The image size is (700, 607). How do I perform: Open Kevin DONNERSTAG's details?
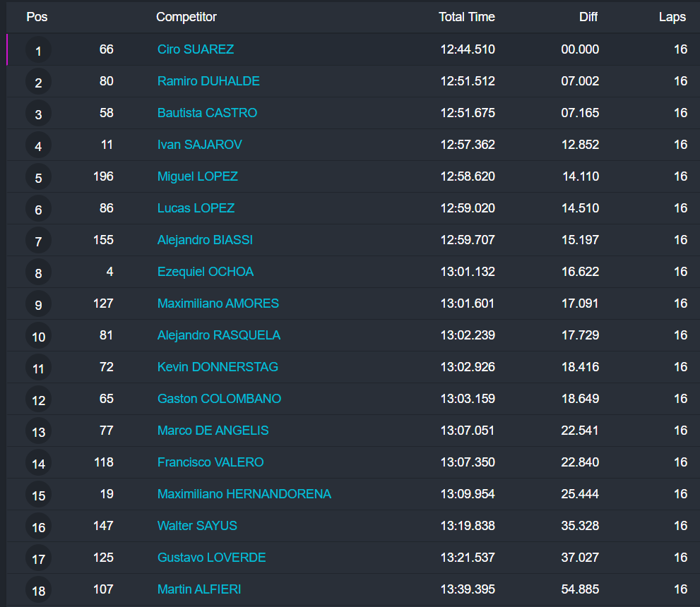(218, 367)
